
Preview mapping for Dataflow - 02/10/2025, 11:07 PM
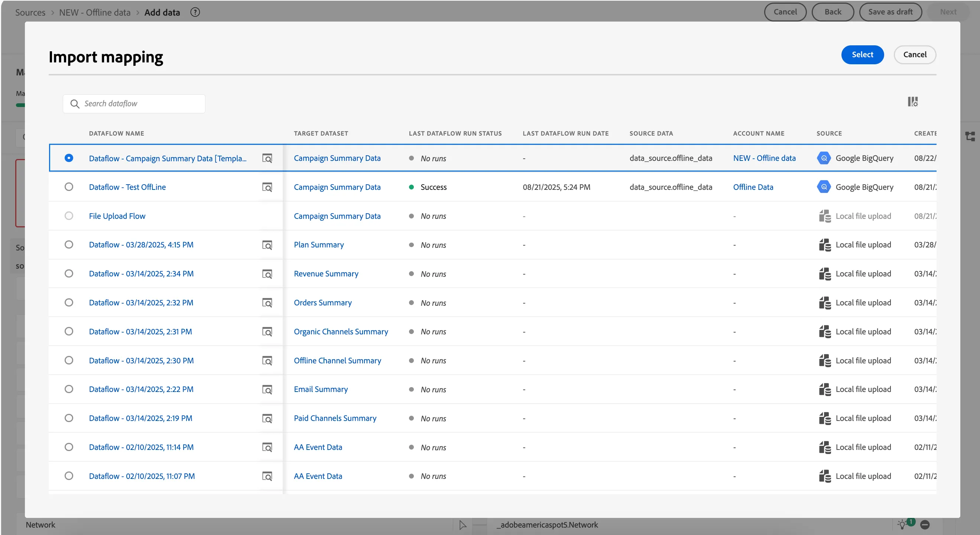(267, 476)
